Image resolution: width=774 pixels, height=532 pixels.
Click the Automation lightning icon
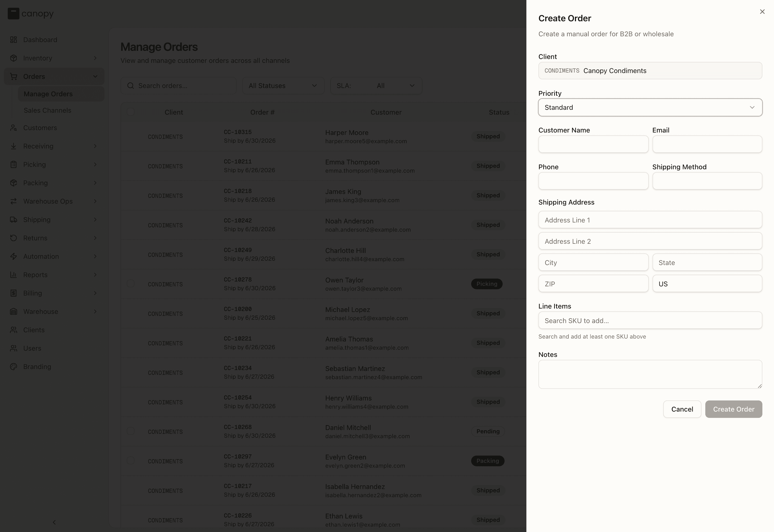point(13,256)
